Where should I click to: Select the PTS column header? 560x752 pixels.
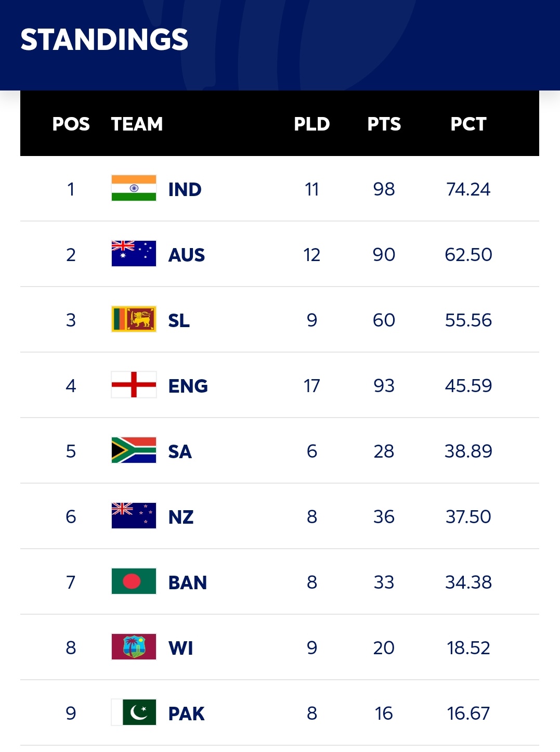(384, 124)
